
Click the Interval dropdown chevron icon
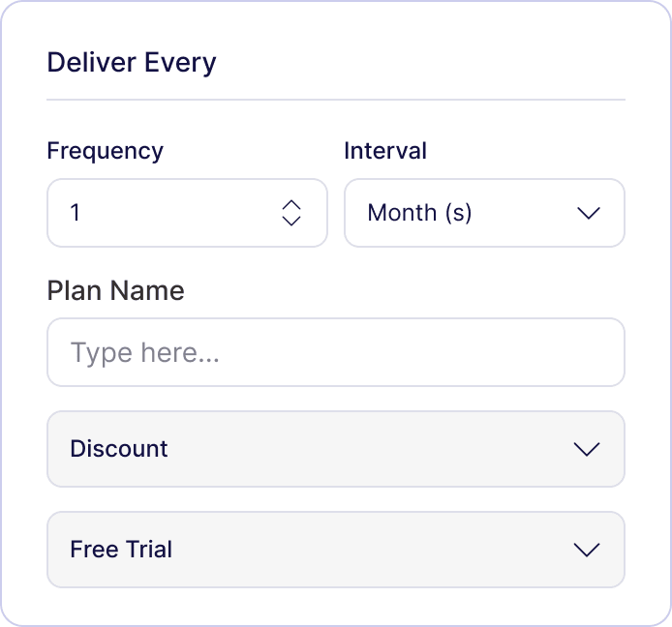(589, 213)
